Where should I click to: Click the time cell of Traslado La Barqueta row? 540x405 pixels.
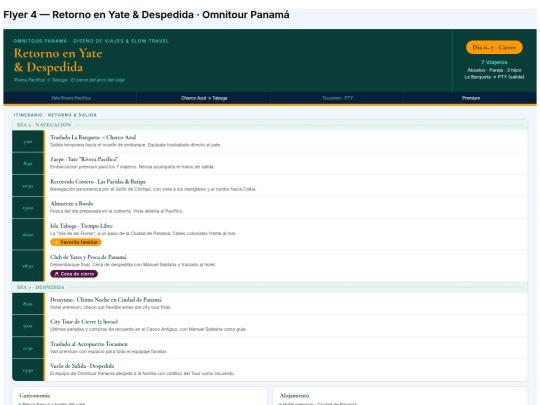click(x=28, y=142)
